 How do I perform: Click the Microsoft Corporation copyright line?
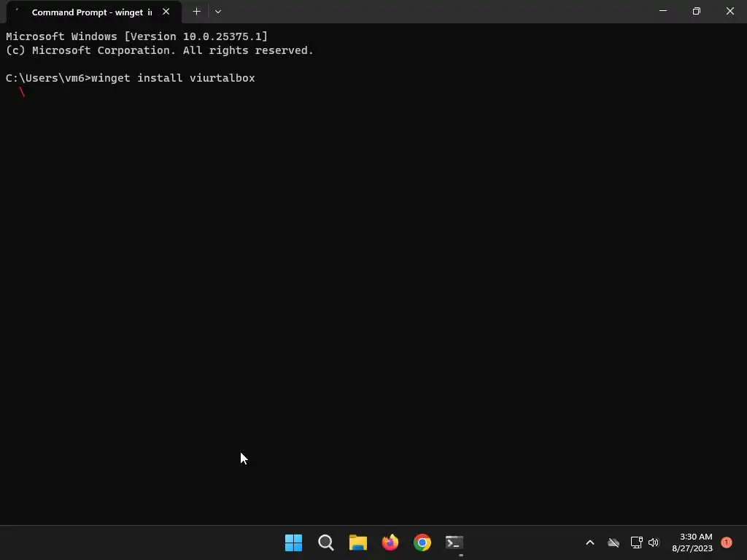[x=160, y=50]
